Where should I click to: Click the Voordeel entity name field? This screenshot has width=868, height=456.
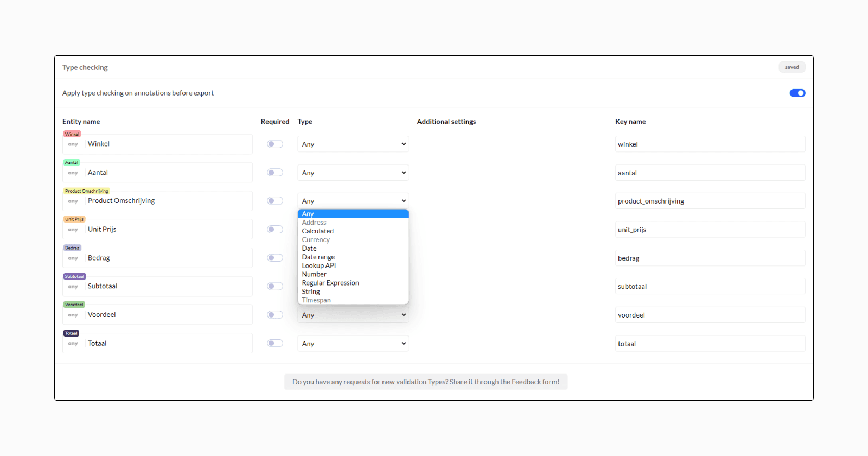(x=168, y=315)
